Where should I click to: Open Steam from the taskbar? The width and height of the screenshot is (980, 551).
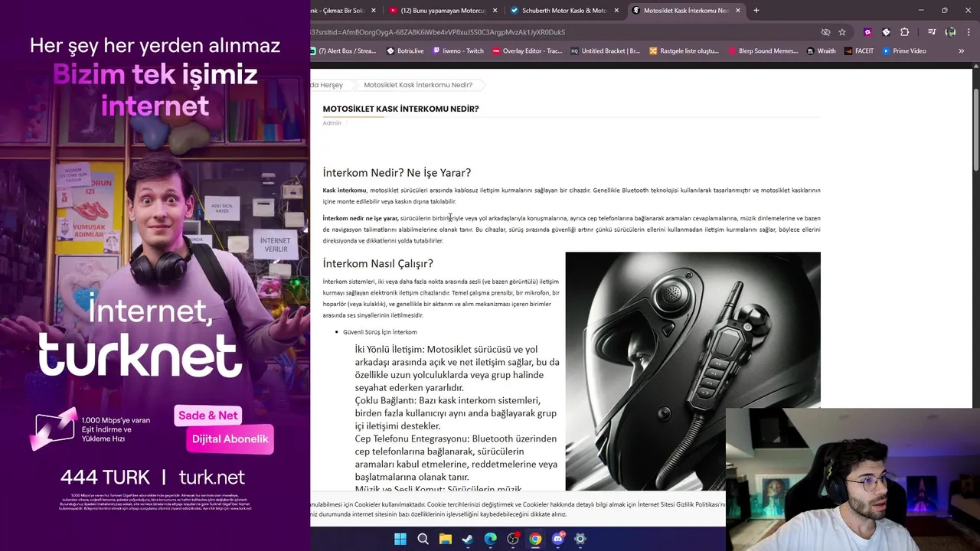[x=468, y=539]
